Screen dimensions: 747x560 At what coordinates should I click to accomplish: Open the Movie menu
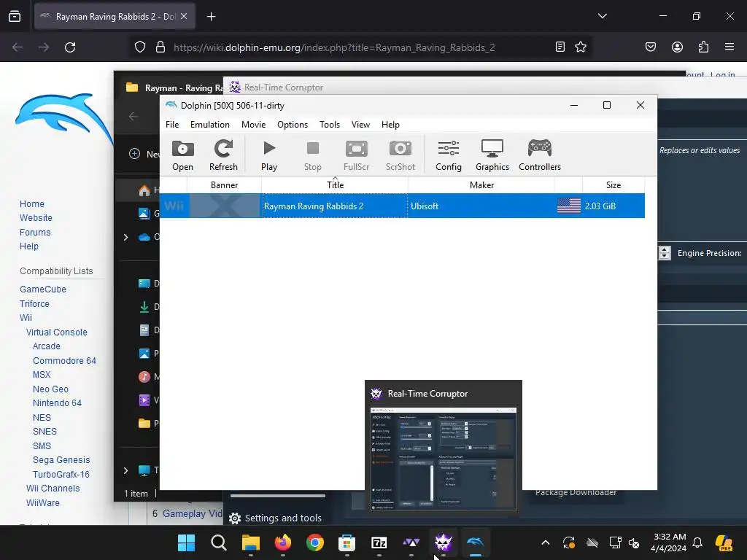253,124
